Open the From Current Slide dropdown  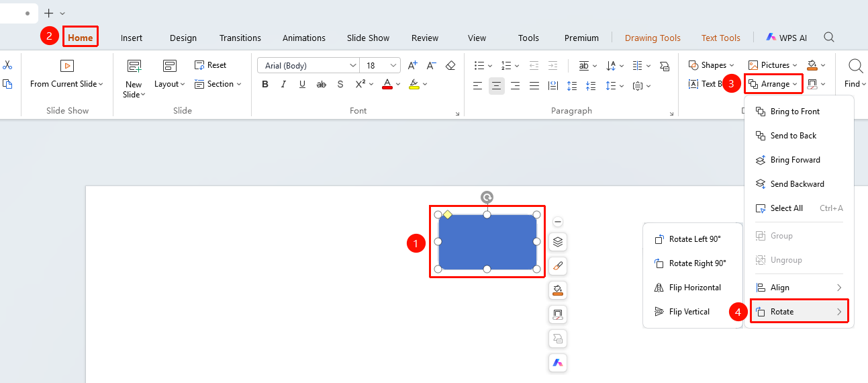pyautogui.click(x=66, y=84)
